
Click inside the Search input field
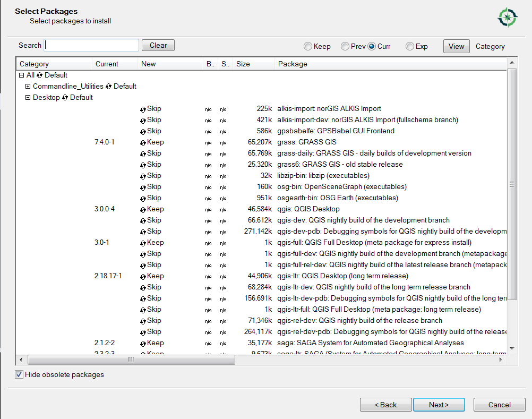(91, 45)
